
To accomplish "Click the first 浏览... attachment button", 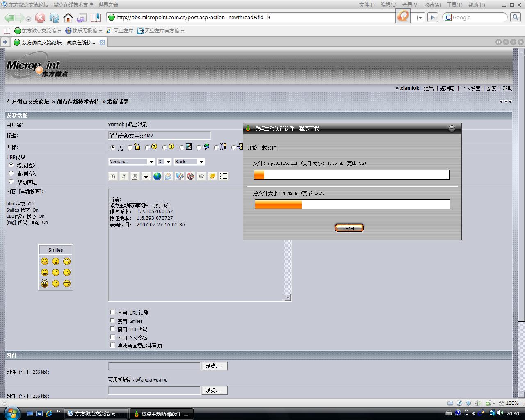I will coord(214,366).
